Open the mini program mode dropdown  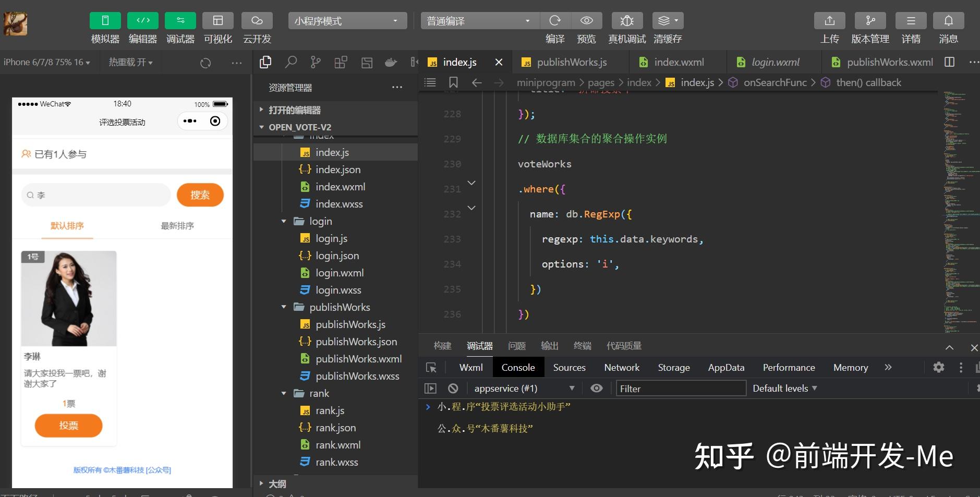coord(347,21)
